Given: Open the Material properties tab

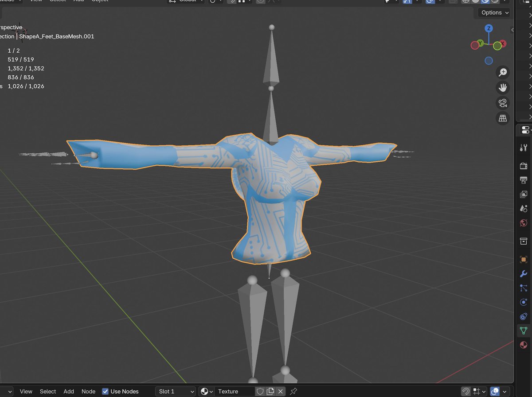Looking at the screenshot, I should (524, 345).
